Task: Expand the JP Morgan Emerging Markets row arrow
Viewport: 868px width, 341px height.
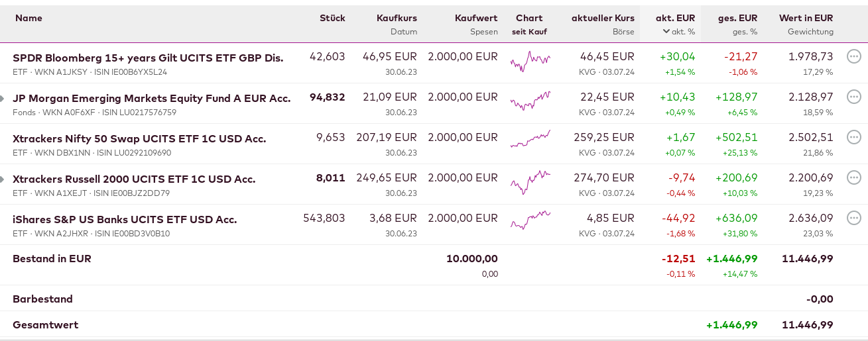Action: tap(3, 98)
